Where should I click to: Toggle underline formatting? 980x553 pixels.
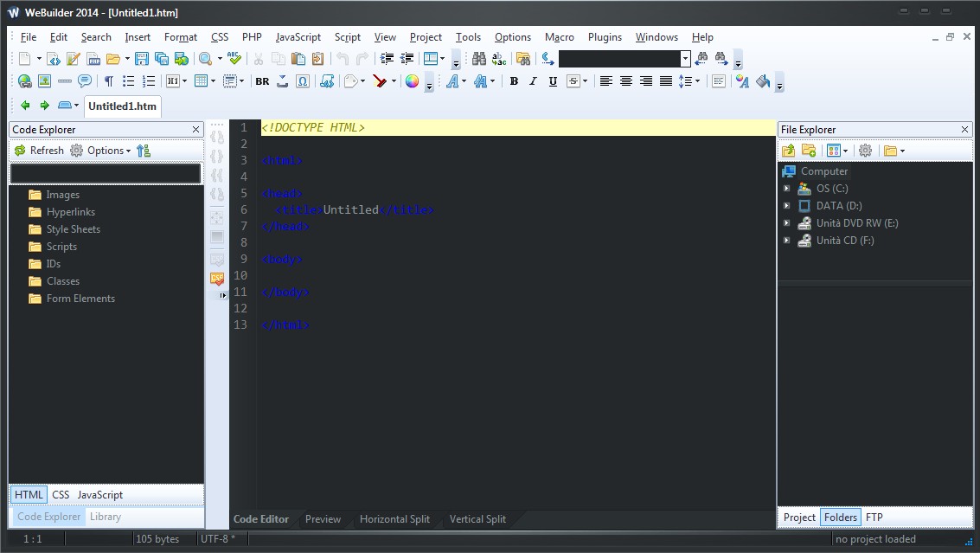[x=553, y=81]
